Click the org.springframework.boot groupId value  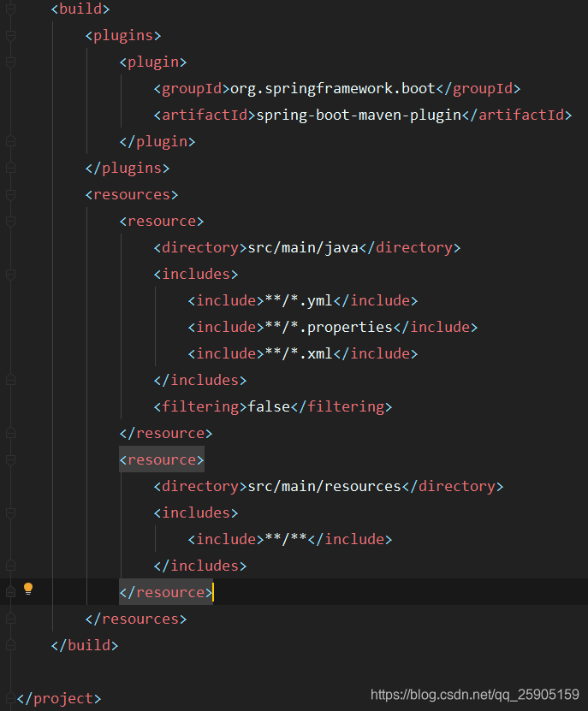point(333,88)
